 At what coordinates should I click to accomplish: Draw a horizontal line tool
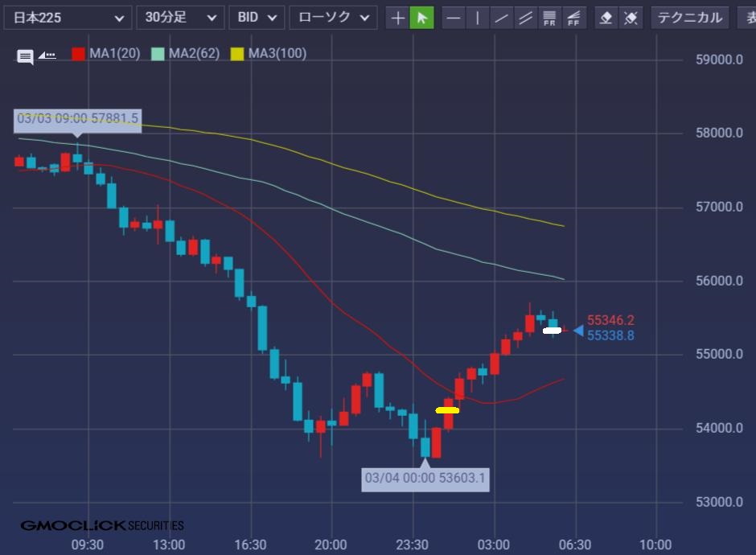tap(454, 18)
